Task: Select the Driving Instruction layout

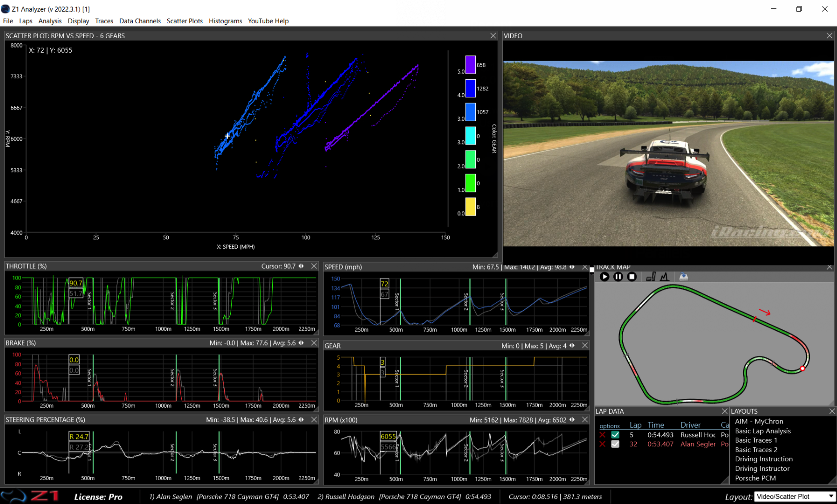Action: (764, 459)
